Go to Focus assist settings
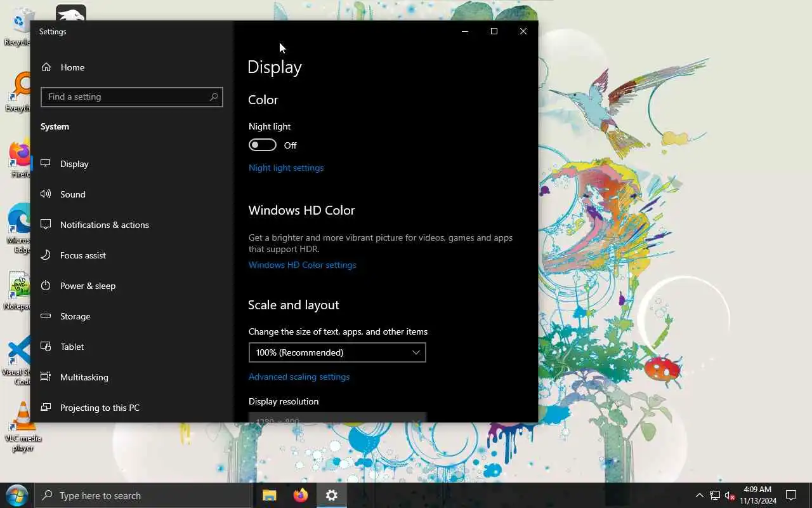 pyautogui.click(x=132, y=255)
